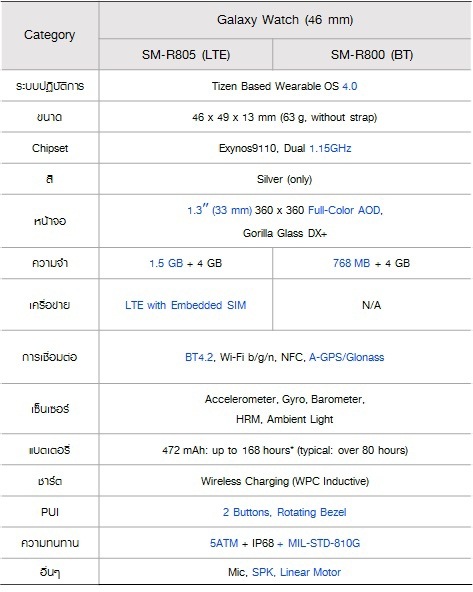
Task: Click the N/A network cell
Action: pyautogui.click(x=372, y=305)
